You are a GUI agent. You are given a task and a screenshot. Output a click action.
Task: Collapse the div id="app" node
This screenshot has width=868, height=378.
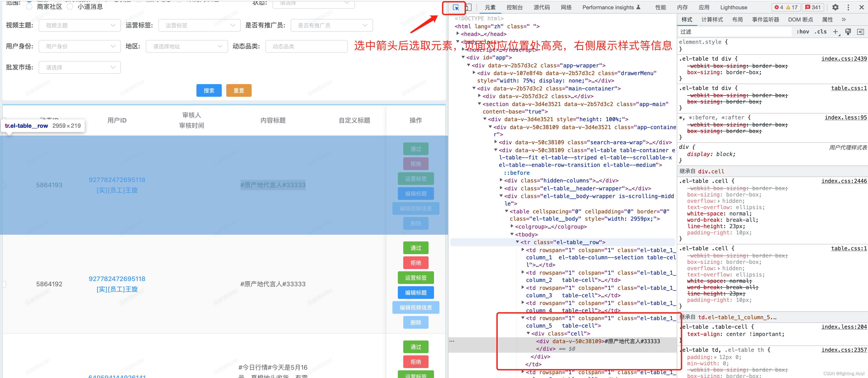point(463,57)
